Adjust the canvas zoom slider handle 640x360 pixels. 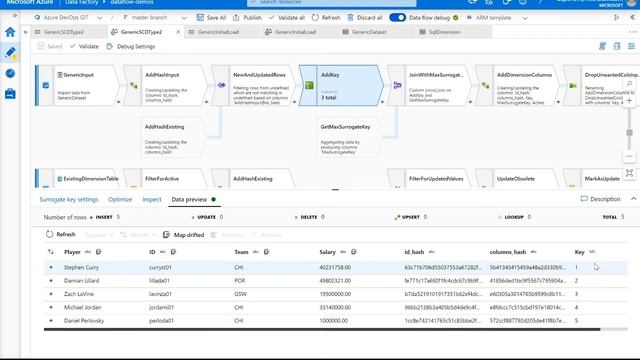click(x=629, y=133)
